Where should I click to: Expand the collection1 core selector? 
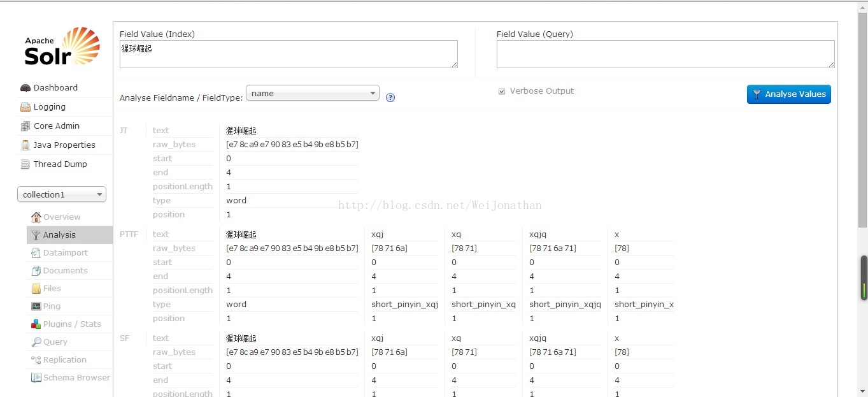coord(62,194)
